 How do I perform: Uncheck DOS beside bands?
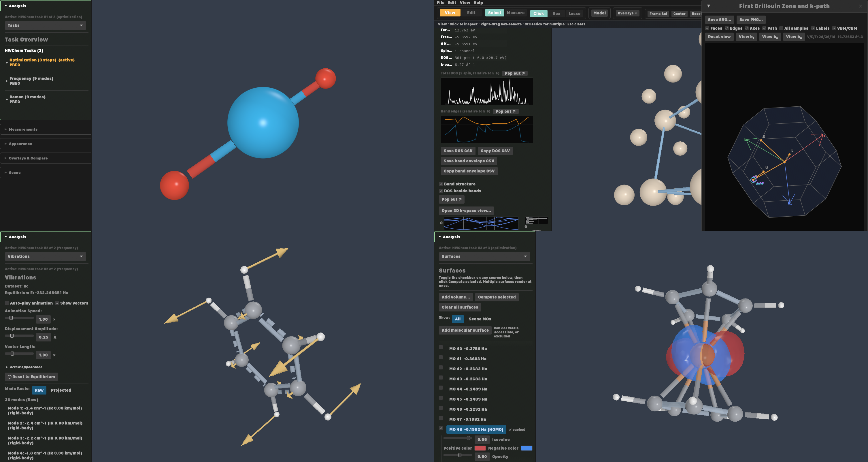tap(441, 191)
